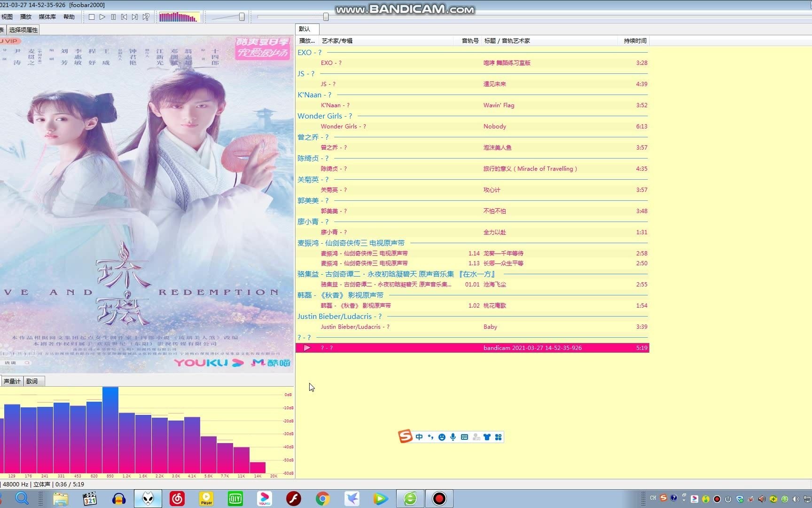Click the seek bar handle
Viewport: 812px width, 508px height.
[x=326, y=17]
